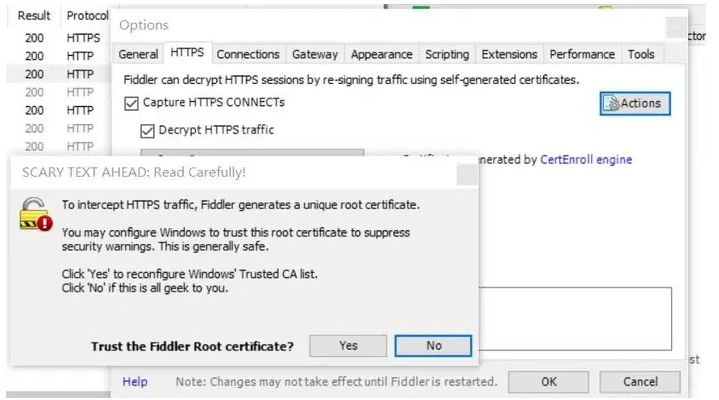
Task: Switch to the Connections tab
Action: pos(247,54)
